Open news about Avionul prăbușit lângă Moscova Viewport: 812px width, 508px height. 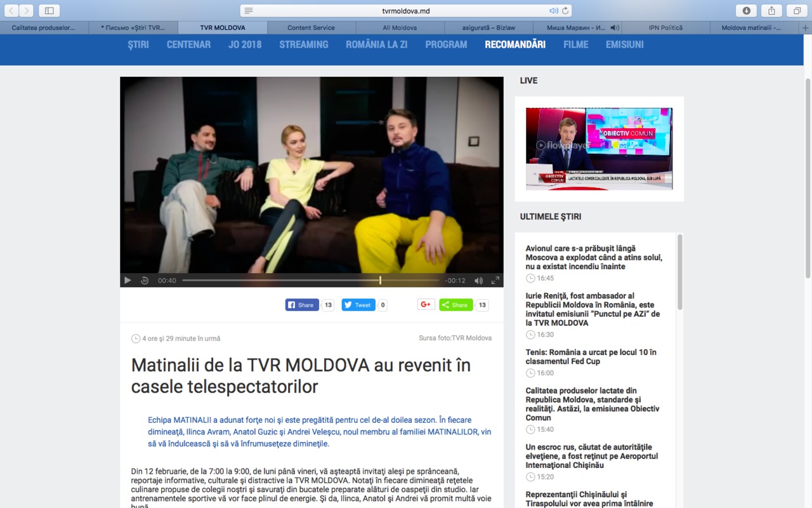tap(594, 257)
